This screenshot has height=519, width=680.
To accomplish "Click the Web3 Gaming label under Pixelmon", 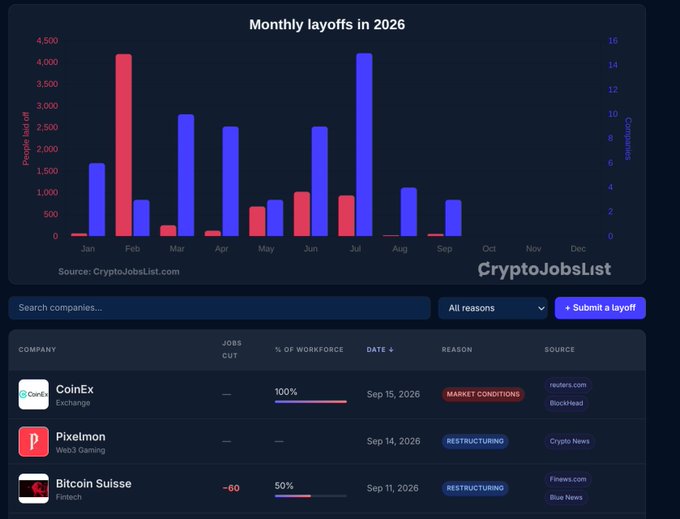I will click(80, 450).
